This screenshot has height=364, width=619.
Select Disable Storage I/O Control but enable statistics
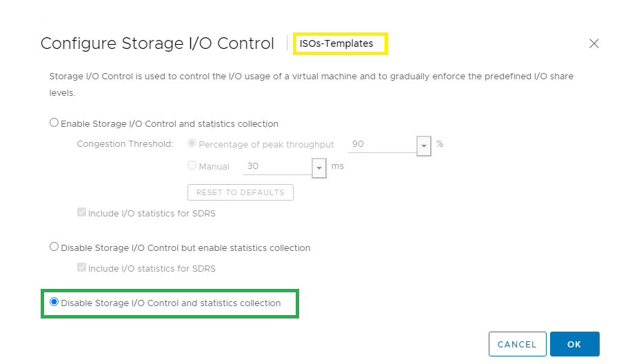coord(54,247)
